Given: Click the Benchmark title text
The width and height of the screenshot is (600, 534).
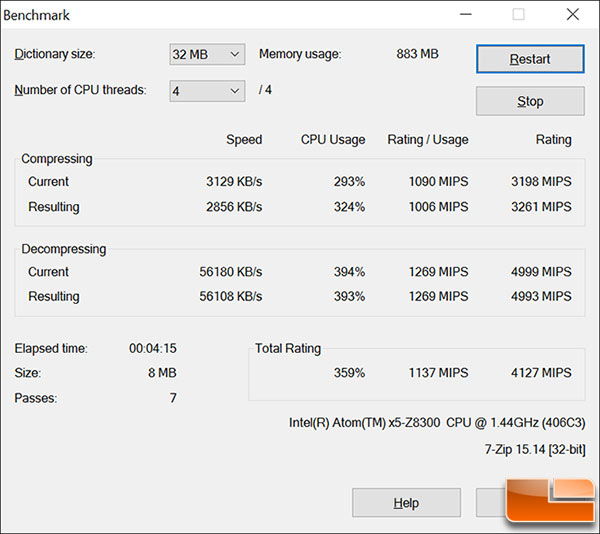Looking at the screenshot, I should 36,15.
